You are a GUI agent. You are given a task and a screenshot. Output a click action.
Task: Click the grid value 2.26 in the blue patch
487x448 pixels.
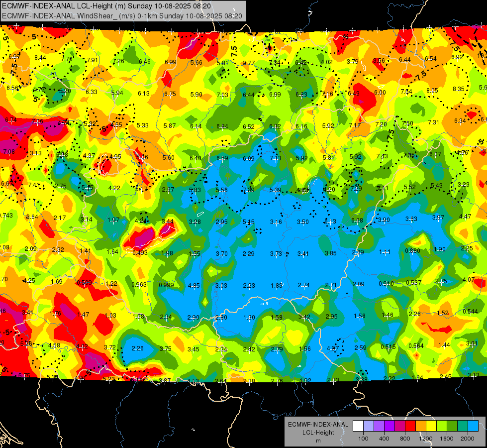point(138,348)
